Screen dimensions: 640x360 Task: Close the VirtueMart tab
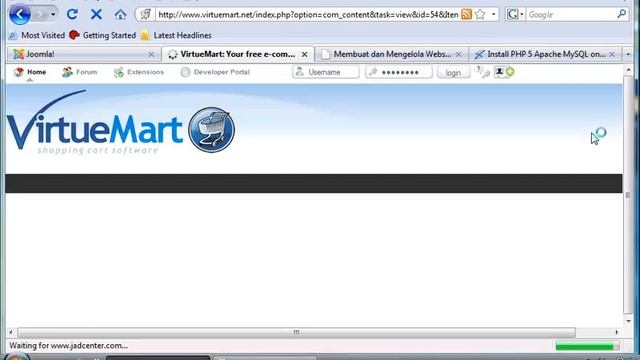pos(304,54)
